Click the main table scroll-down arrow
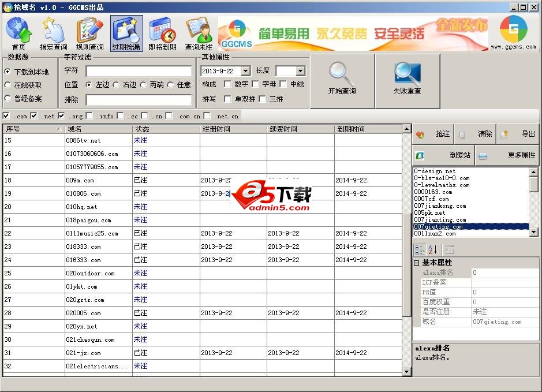The width and height of the screenshot is (542, 392). (406, 372)
